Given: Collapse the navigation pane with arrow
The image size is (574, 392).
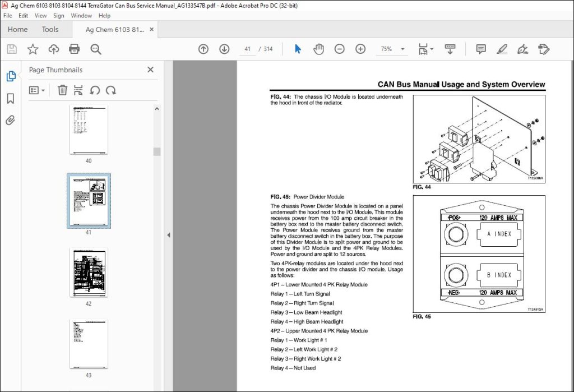Looking at the screenshot, I should tap(169, 235).
